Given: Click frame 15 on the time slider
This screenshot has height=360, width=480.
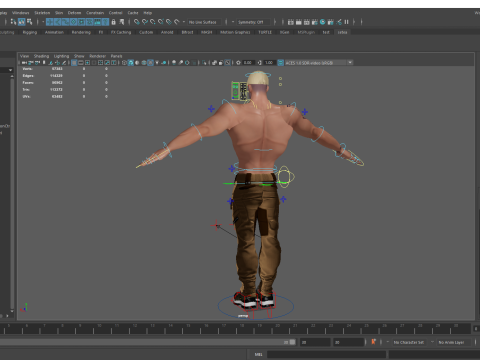Looking at the screenshot, I should [x=188, y=326].
